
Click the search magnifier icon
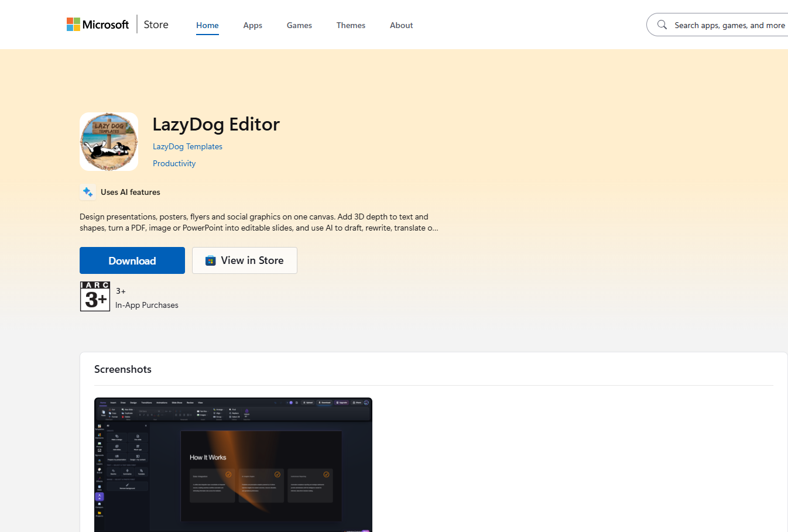(662, 25)
